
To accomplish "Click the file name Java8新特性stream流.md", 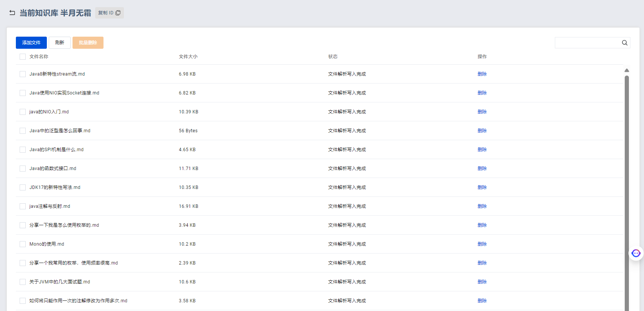I will 57,74.
